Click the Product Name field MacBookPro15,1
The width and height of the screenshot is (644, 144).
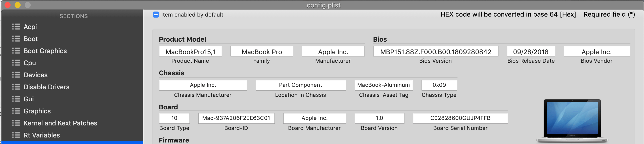190,52
